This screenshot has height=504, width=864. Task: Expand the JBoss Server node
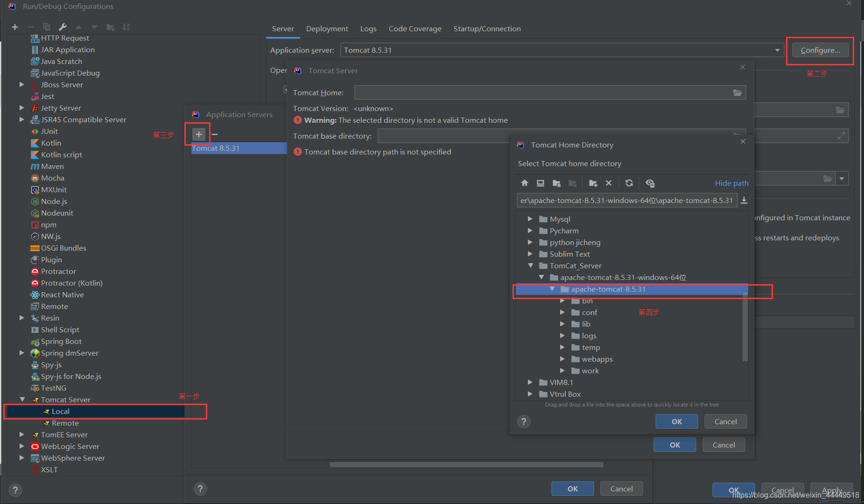tap(21, 84)
